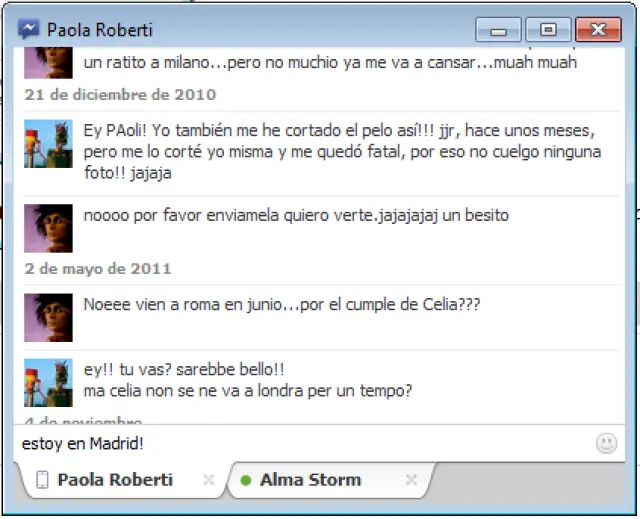Minimize the Paola Roberti chat window
Screen dimensions: 640x519
click(498, 29)
